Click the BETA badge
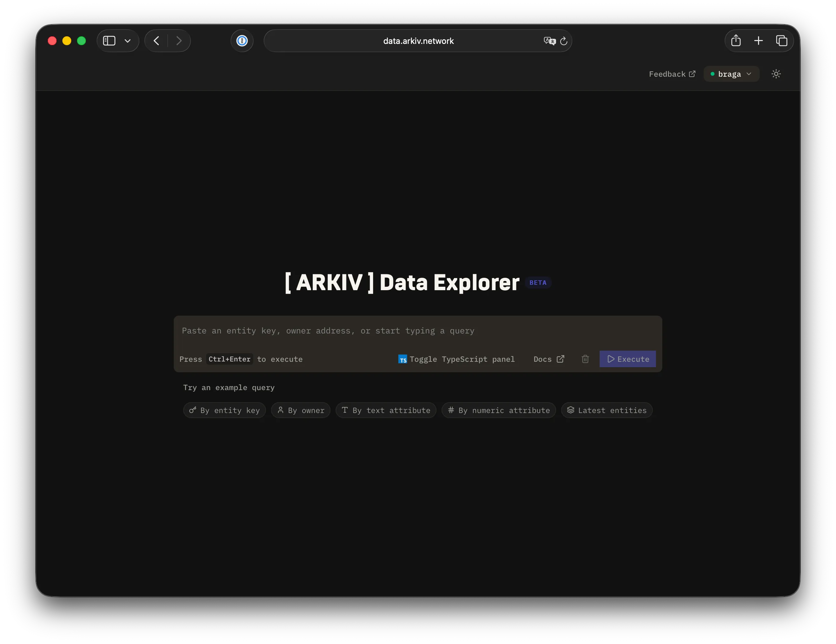Screen dimensions: 836x644 [538, 283]
